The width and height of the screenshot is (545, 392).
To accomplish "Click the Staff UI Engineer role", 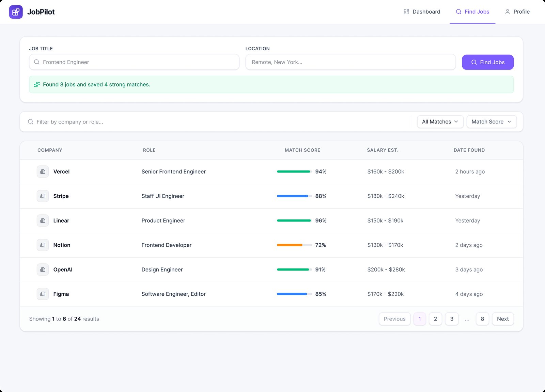I will [163, 196].
